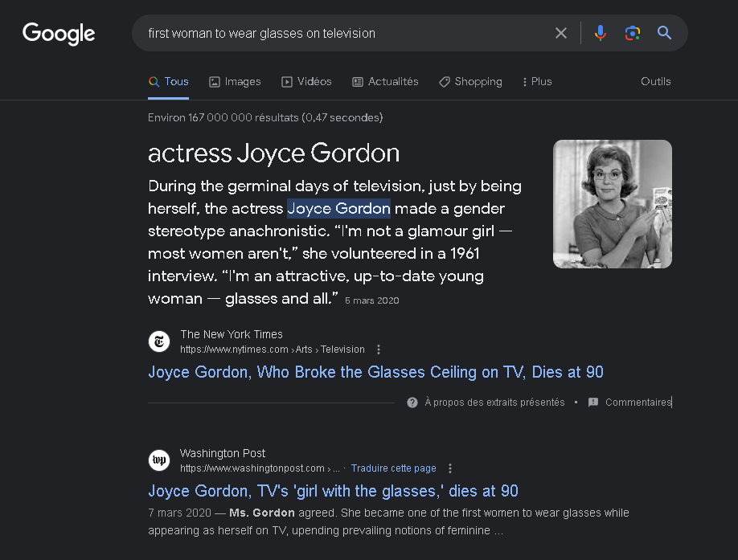Click the Google logo

point(59,33)
